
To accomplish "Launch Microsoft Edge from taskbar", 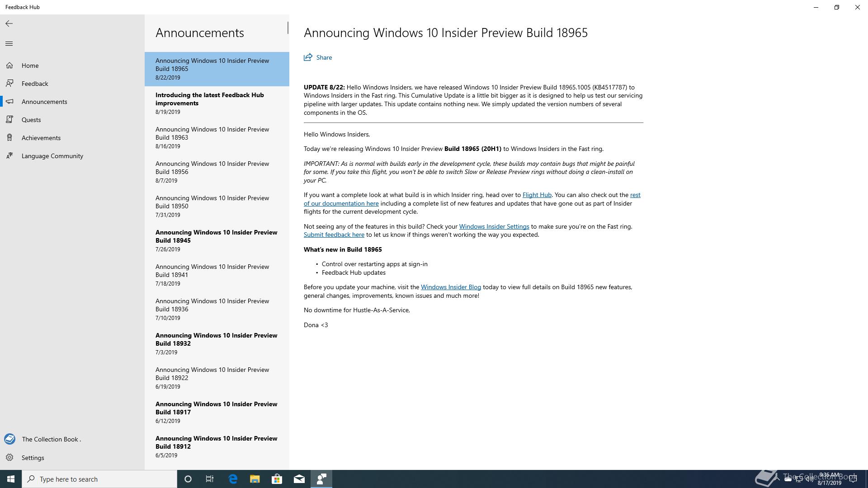I will click(233, 479).
